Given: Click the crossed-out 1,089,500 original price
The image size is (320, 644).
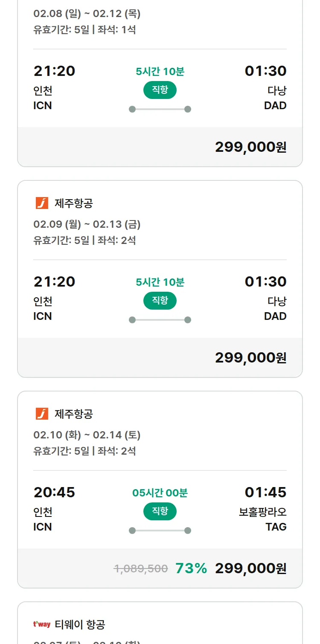Looking at the screenshot, I should pyautogui.click(x=141, y=569).
